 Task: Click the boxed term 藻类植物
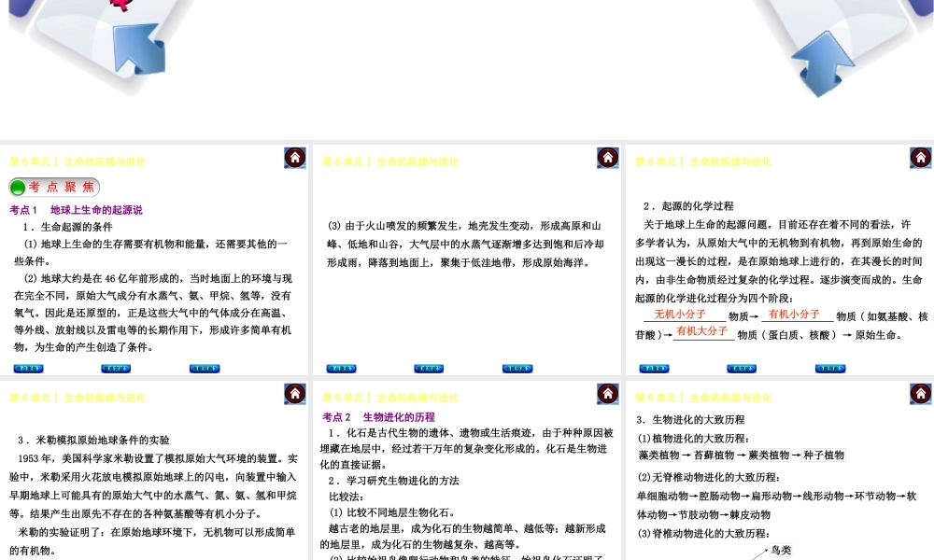pos(658,455)
